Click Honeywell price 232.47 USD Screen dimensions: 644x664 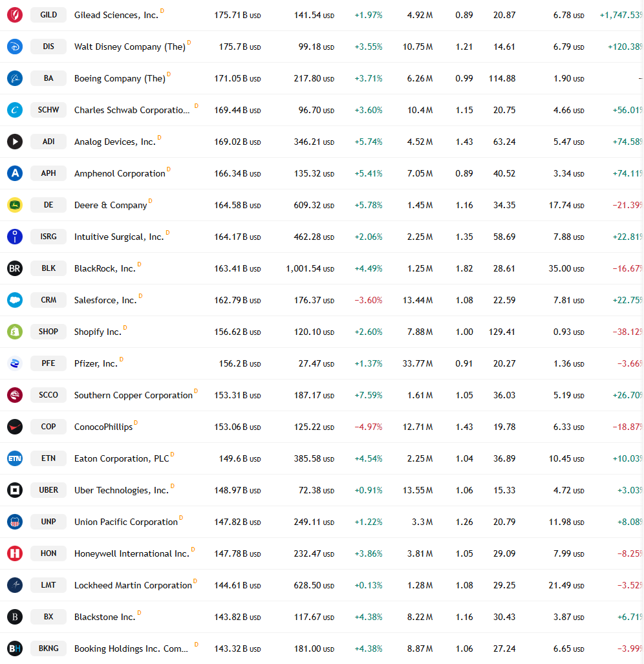coord(314,553)
